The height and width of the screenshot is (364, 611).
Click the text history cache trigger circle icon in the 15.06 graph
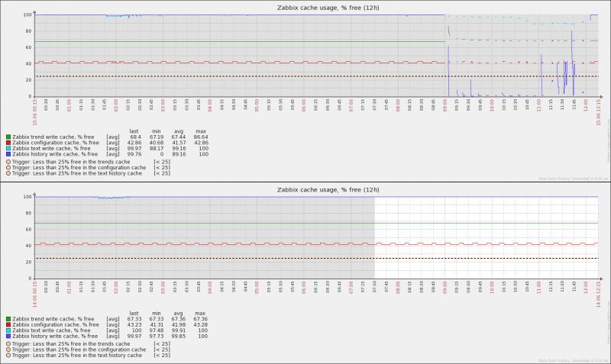[8, 173]
